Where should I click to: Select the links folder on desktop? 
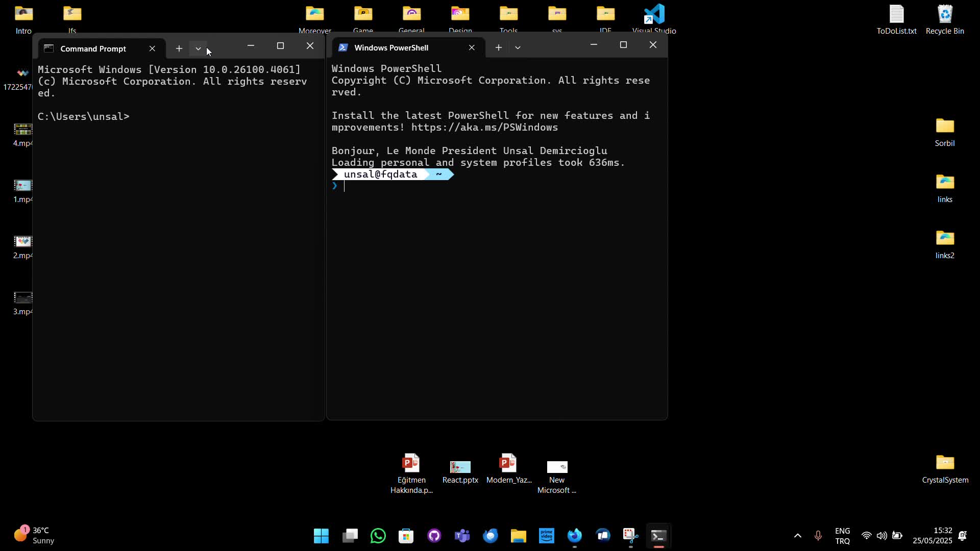[945, 188]
